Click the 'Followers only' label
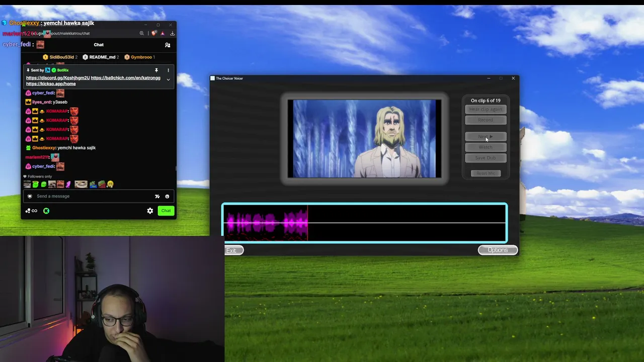644x362 pixels. coord(40,176)
